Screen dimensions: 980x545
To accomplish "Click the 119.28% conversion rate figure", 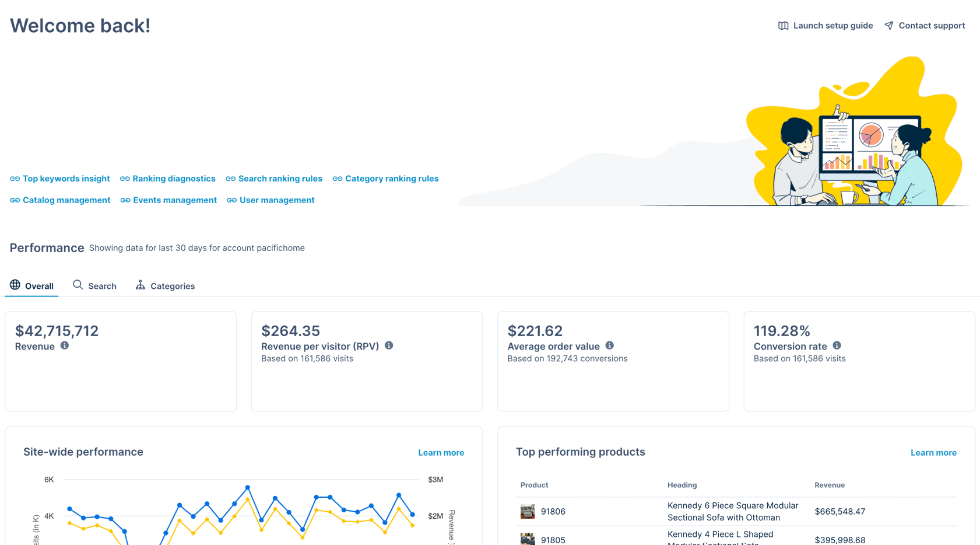I will pyautogui.click(x=782, y=331).
